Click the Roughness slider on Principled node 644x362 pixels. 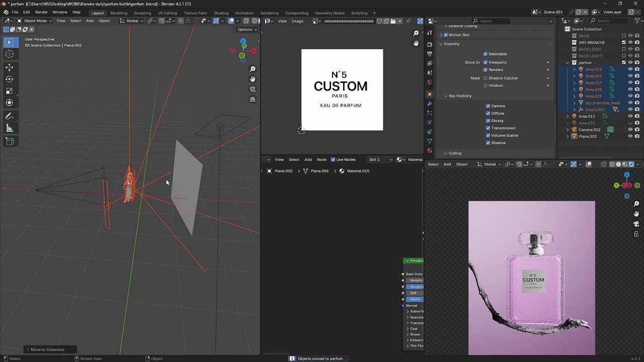(x=416, y=287)
